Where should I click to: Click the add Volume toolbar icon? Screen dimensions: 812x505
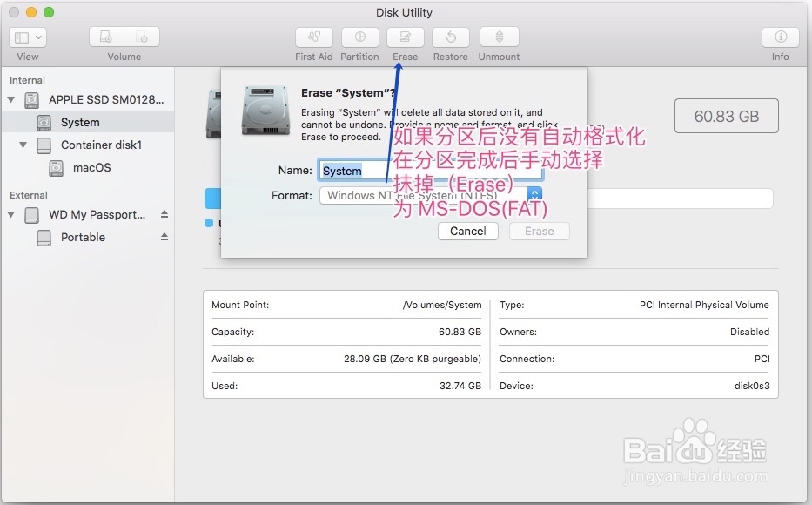(106, 37)
